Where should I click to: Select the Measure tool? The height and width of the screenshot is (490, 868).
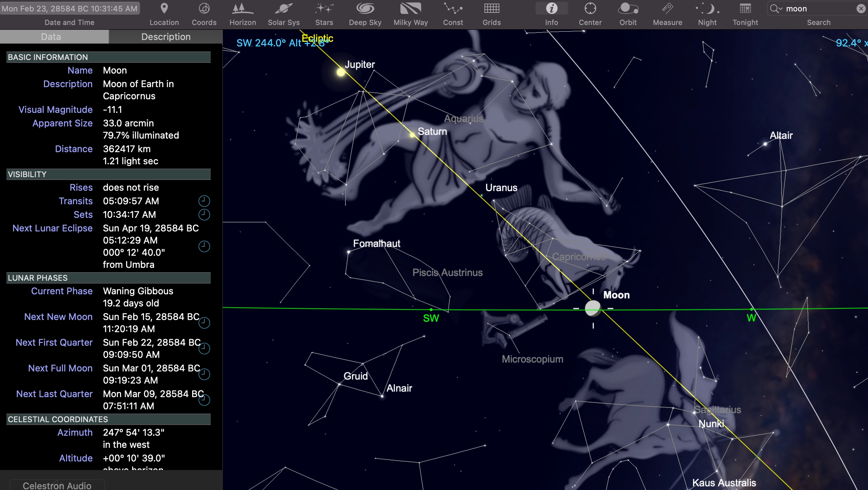pyautogui.click(x=667, y=9)
